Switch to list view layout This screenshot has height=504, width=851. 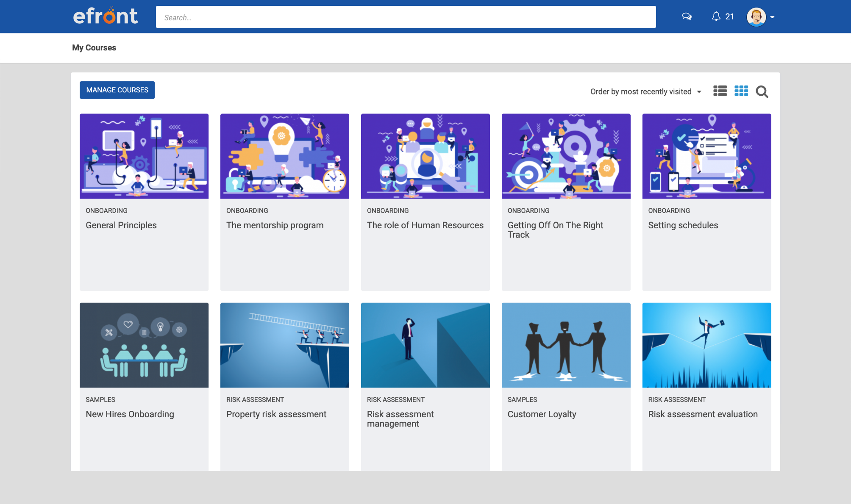pyautogui.click(x=720, y=91)
